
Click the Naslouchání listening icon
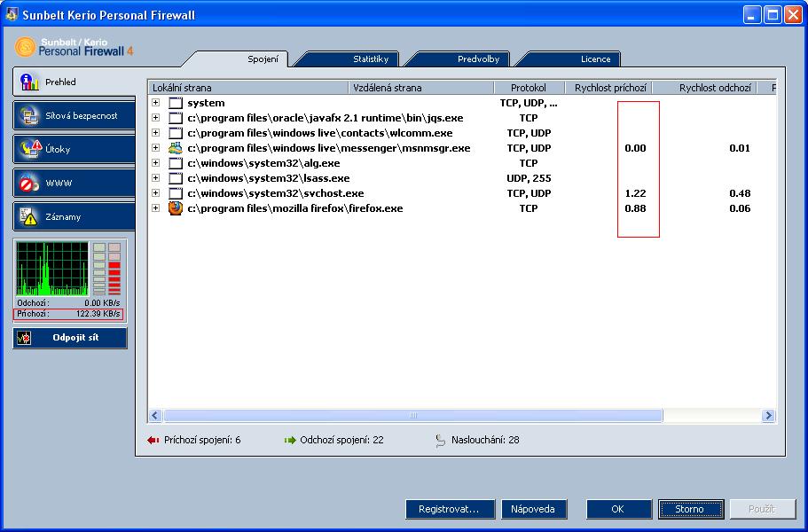(x=440, y=441)
